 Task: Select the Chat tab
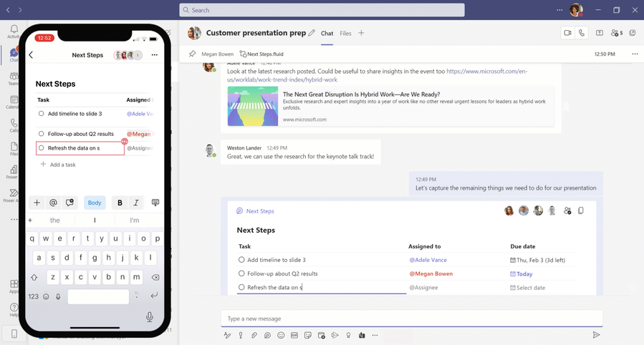[327, 33]
